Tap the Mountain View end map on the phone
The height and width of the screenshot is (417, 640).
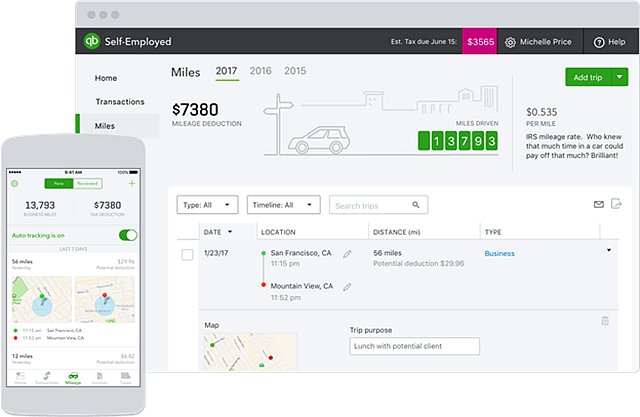click(105, 299)
